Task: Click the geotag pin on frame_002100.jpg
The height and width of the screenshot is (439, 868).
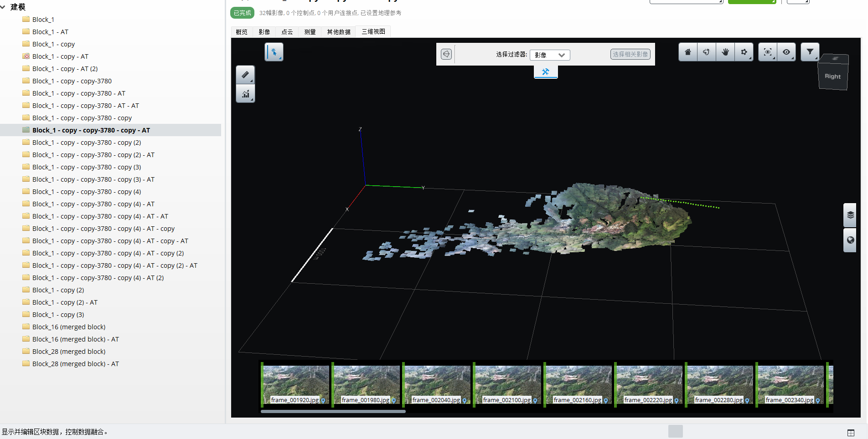Action: coord(535,401)
